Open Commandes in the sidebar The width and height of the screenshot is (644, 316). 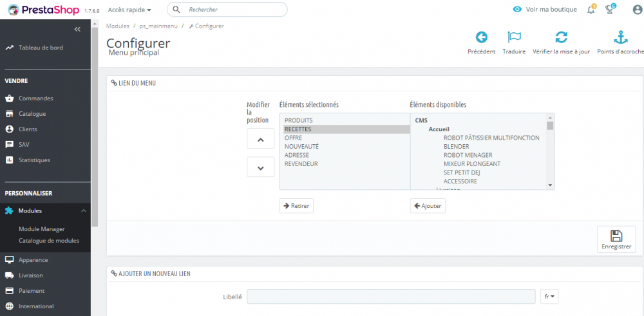36,98
